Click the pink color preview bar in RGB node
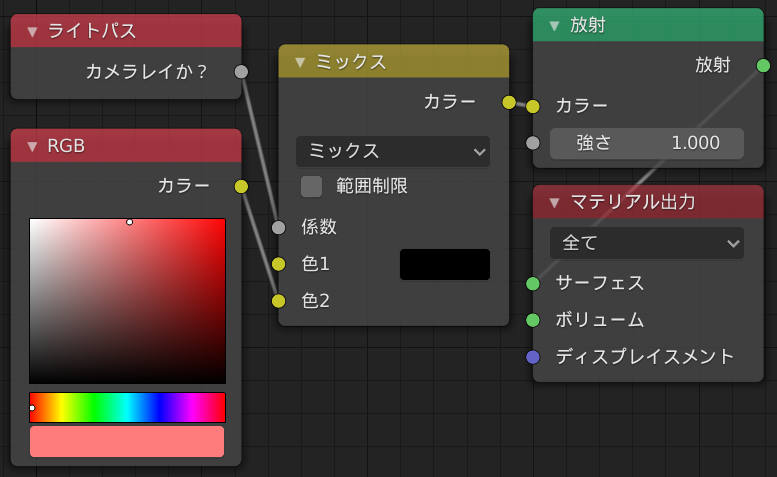Image resolution: width=777 pixels, height=477 pixels. (127, 441)
